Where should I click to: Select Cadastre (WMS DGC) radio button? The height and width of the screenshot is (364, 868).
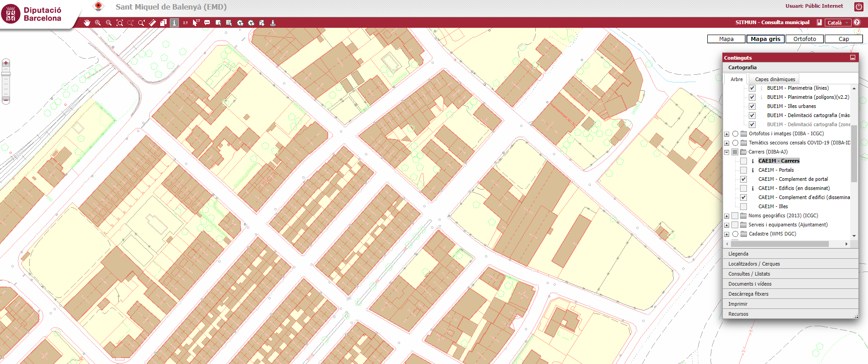[735, 234]
